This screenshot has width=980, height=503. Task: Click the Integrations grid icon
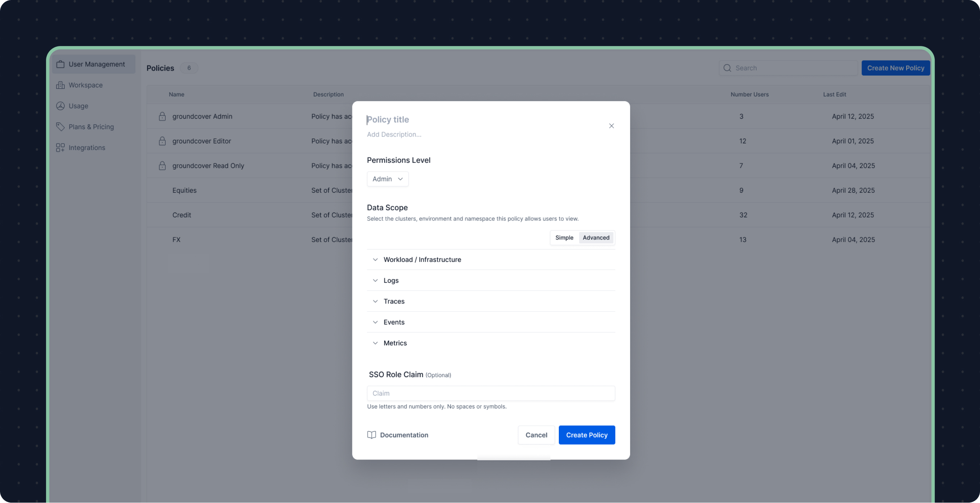coord(60,148)
